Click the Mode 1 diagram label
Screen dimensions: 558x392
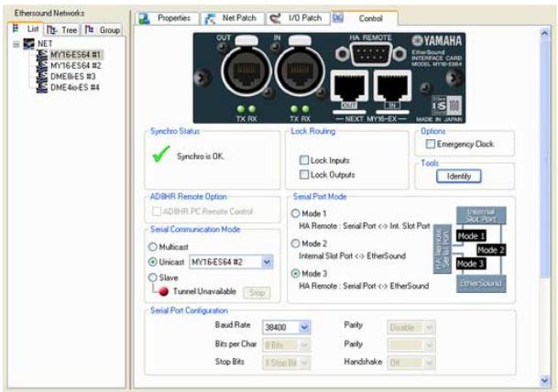click(471, 236)
